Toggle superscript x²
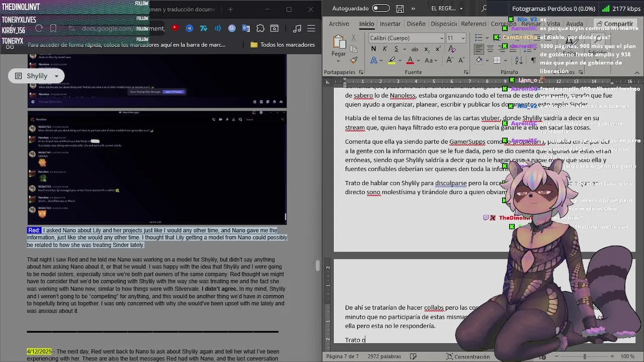The width and height of the screenshot is (644, 362). [439, 49]
